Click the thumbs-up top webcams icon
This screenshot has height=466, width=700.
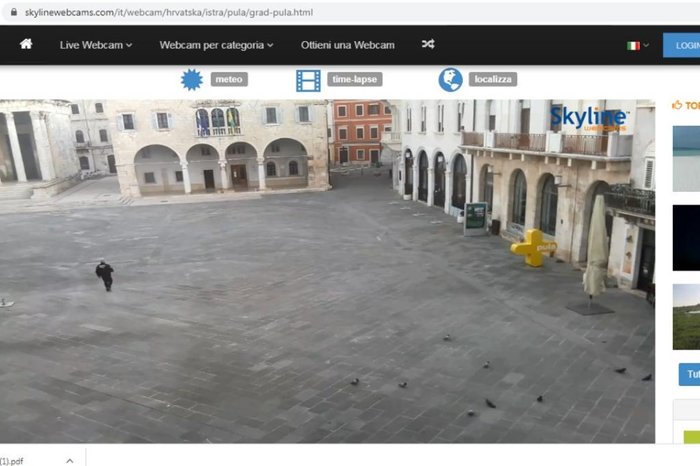pyautogui.click(x=677, y=105)
